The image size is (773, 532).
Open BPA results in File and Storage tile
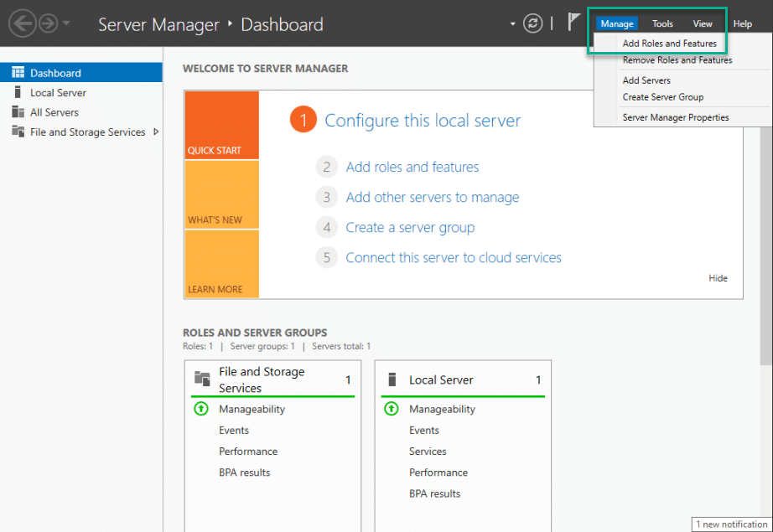[245, 473]
